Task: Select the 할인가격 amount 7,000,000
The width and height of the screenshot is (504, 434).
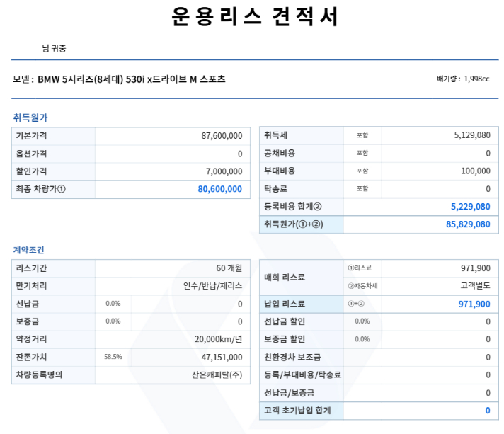Action: 224,171
